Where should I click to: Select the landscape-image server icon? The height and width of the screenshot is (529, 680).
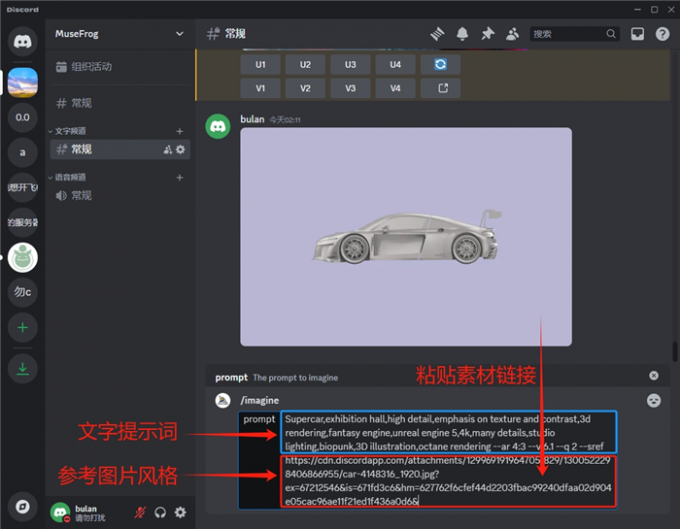coord(23,82)
